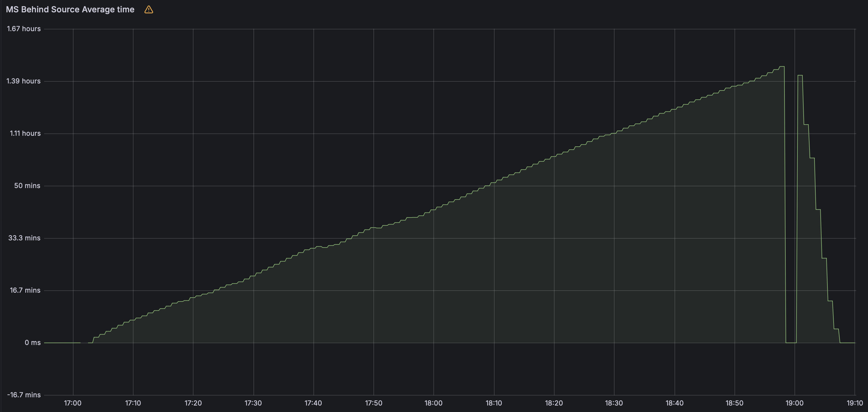
Task: Click the '18:20' time axis label
Action: pos(554,403)
